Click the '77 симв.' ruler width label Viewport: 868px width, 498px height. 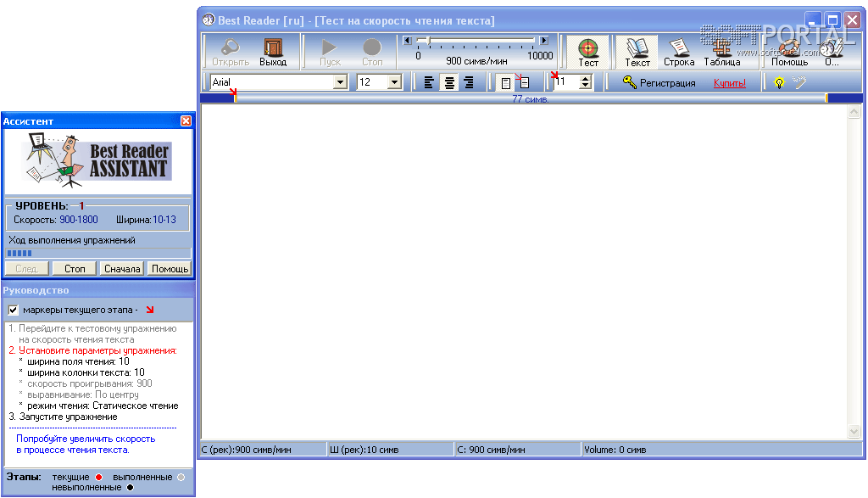pos(531,99)
